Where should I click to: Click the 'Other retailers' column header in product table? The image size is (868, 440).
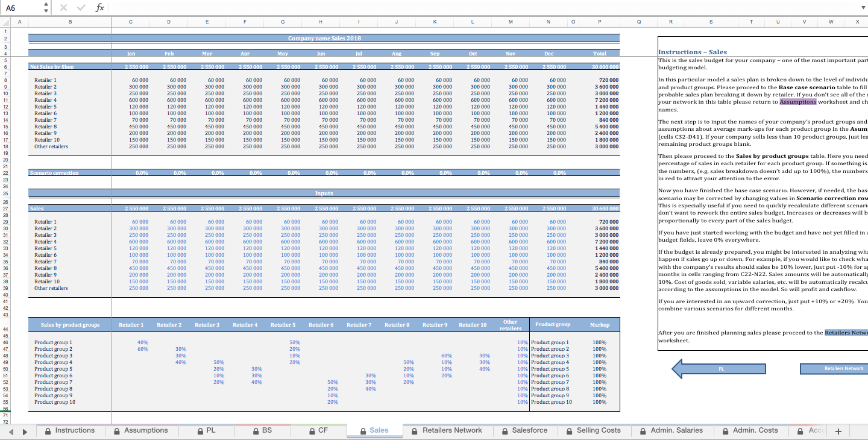(511, 325)
